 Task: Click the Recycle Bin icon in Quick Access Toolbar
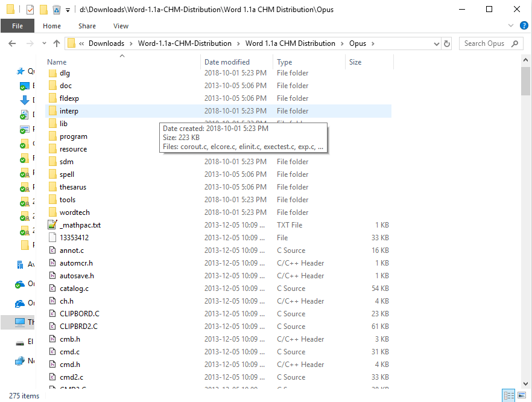(x=56, y=9)
